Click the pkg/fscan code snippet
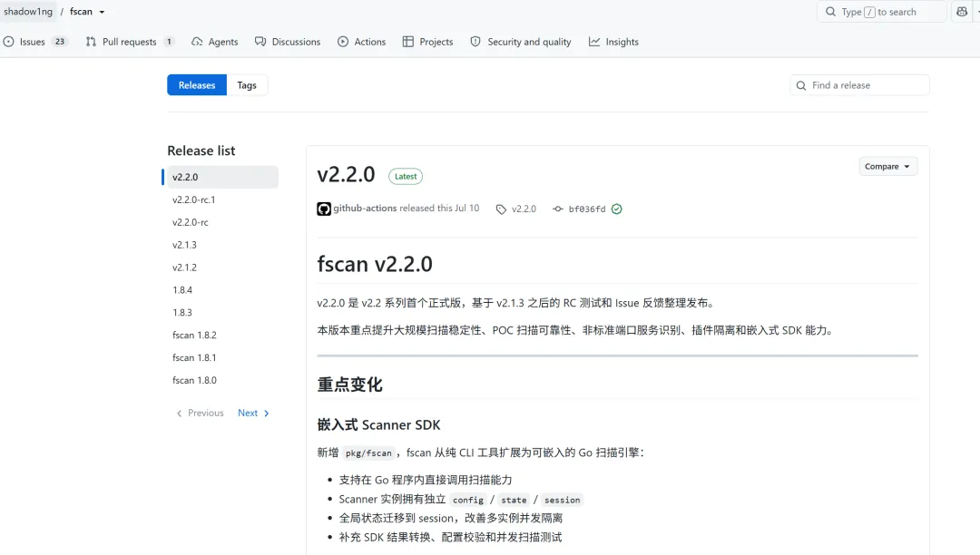Image resolution: width=980 pixels, height=555 pixels. 368,453
